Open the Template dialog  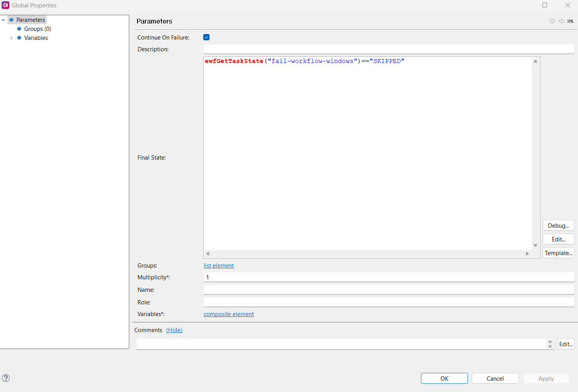(558, 253)
